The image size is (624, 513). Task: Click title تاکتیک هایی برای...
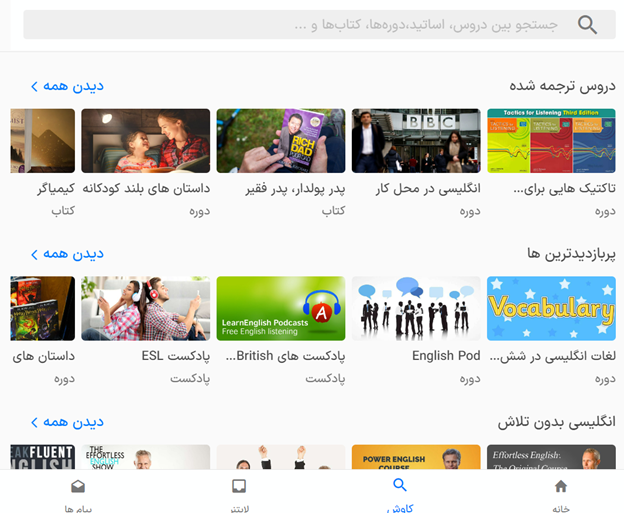(564, 189)
